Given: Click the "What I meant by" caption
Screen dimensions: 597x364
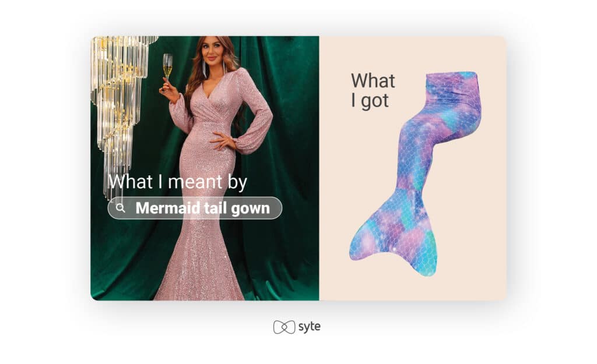Looking at the screenshot, I should tap(177, 182).
